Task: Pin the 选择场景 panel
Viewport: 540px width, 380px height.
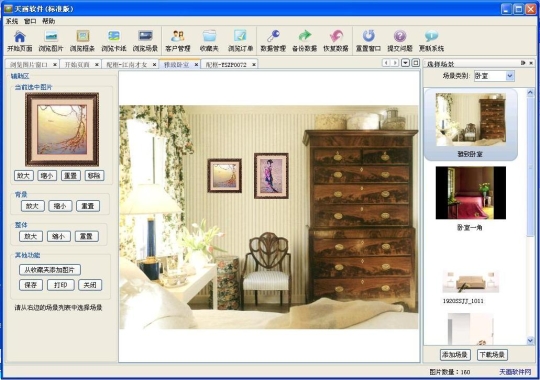Action: [523, 63]
